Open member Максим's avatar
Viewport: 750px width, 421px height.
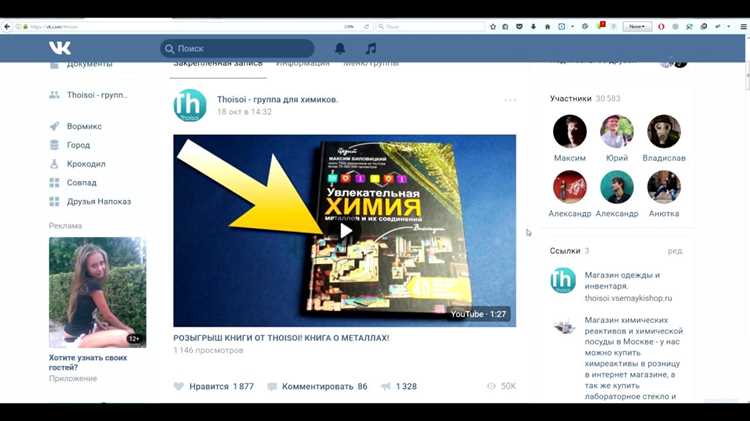570,131
